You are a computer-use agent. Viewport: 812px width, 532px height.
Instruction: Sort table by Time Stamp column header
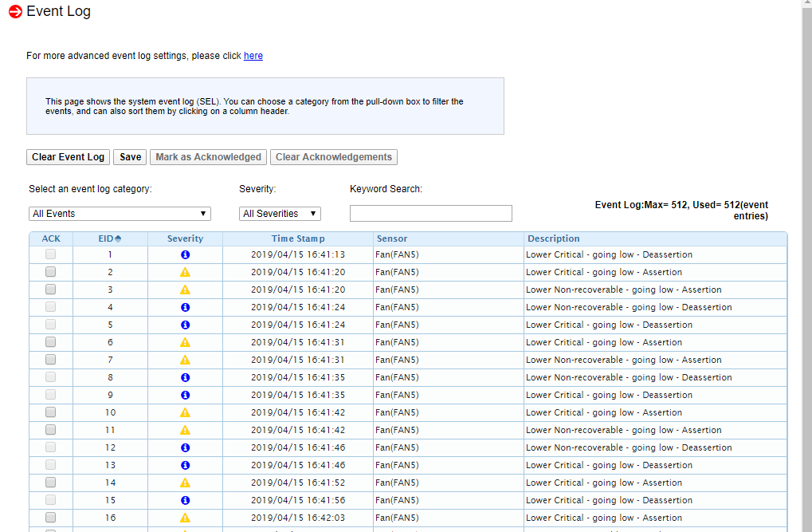(298, 238)
